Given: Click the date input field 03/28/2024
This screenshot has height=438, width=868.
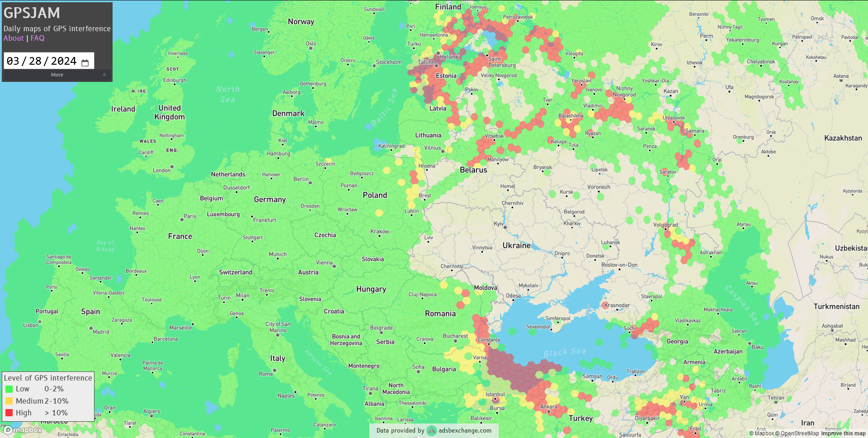Looking at the screenshot, I should point(49,61).
